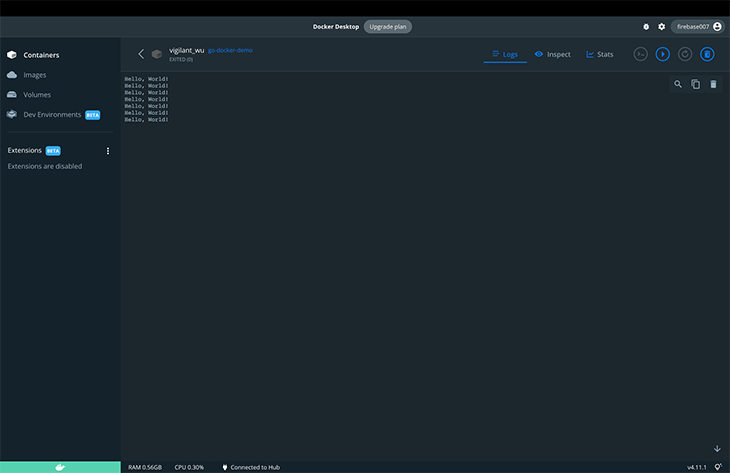Open the container terminal CLI icon

(x=641, y=54)
